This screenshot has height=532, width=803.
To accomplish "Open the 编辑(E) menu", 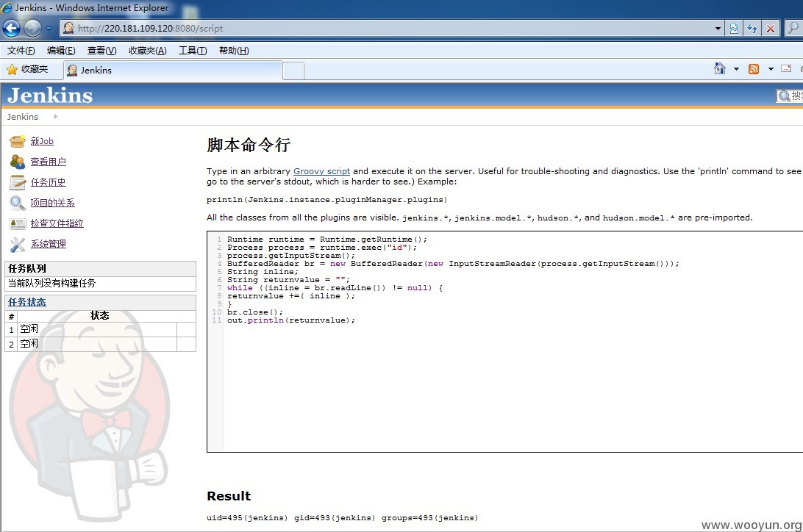I will pyautogui.click(x=61, y=51).
